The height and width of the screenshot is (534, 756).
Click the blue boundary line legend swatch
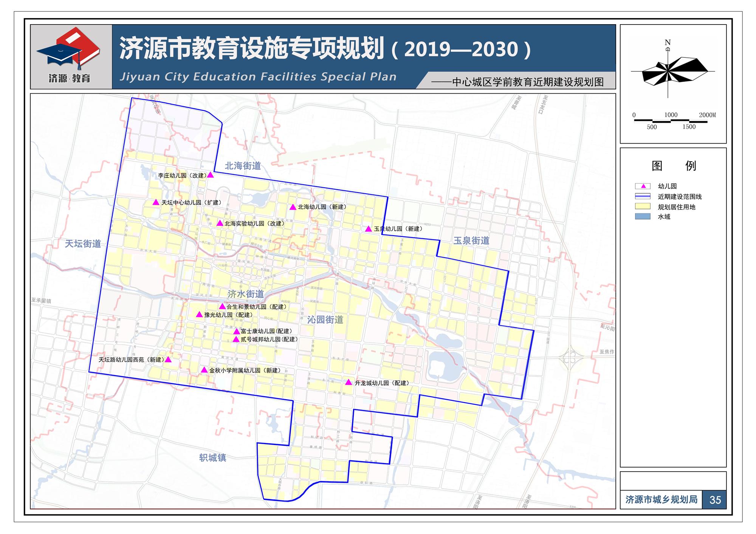click(x=643, y=196)
